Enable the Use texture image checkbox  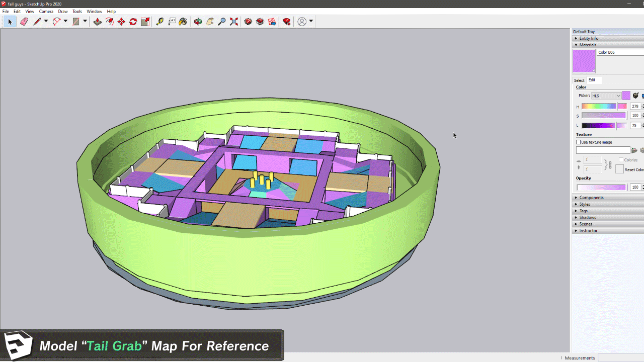click(579, 142)
